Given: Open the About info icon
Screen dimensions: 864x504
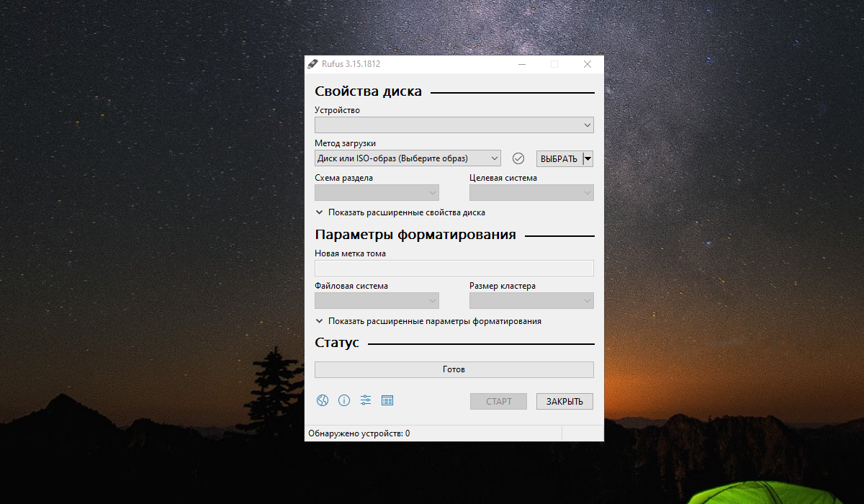Looking at the screenshot, I should pos(344,400).
